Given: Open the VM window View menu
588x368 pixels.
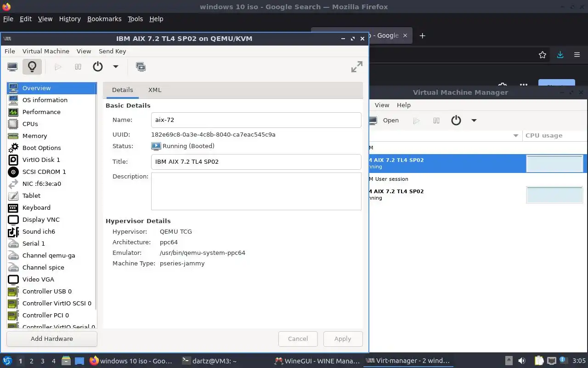Looking at the screenshot, I should point(84,51).
